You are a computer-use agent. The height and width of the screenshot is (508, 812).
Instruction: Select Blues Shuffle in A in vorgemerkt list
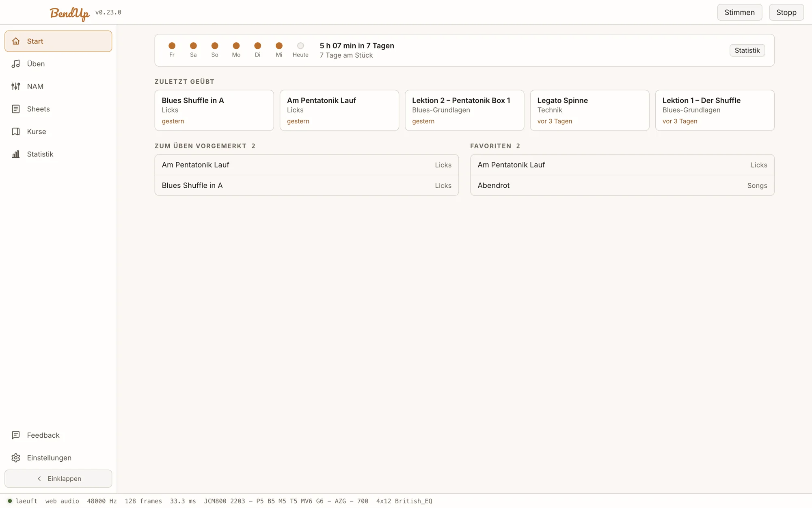(x=307, y=185)
